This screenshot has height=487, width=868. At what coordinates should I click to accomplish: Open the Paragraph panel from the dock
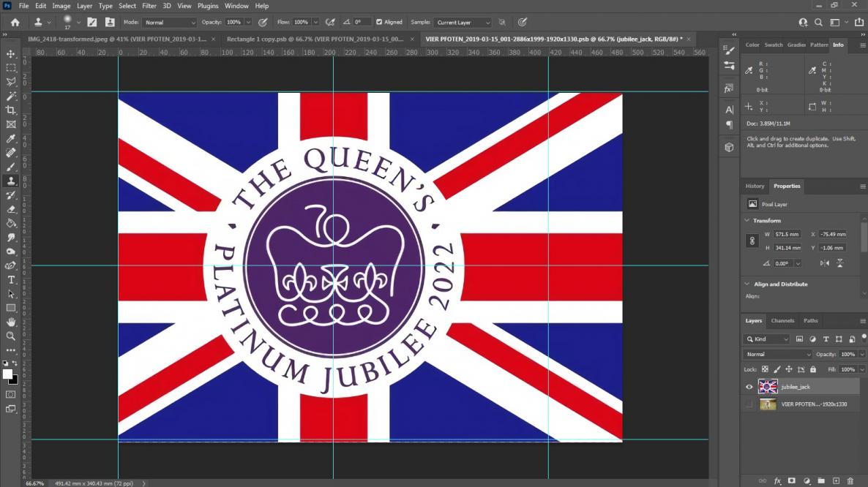coord(729,124)
